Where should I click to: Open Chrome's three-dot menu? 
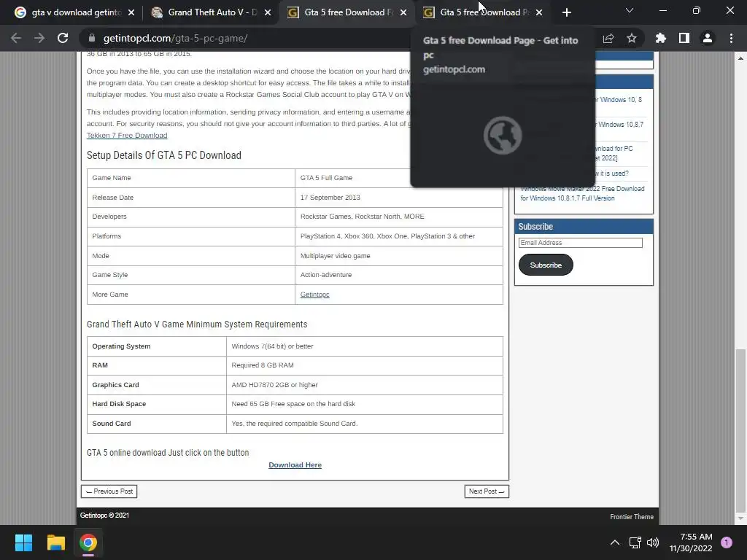pos(731,38)
